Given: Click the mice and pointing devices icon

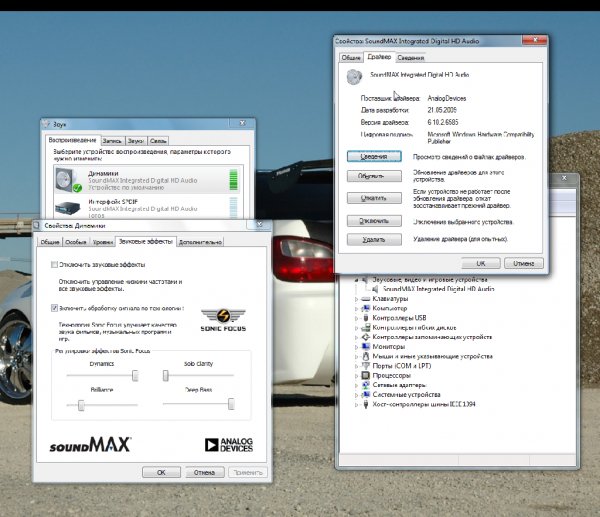Looking at the screenshot, I should pos(366,356).
